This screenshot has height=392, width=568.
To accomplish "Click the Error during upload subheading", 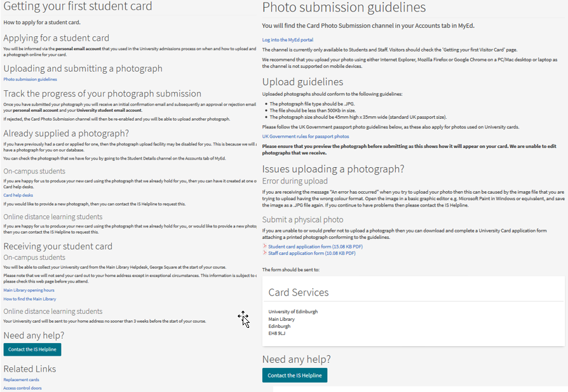I will (x=295, y=181).
